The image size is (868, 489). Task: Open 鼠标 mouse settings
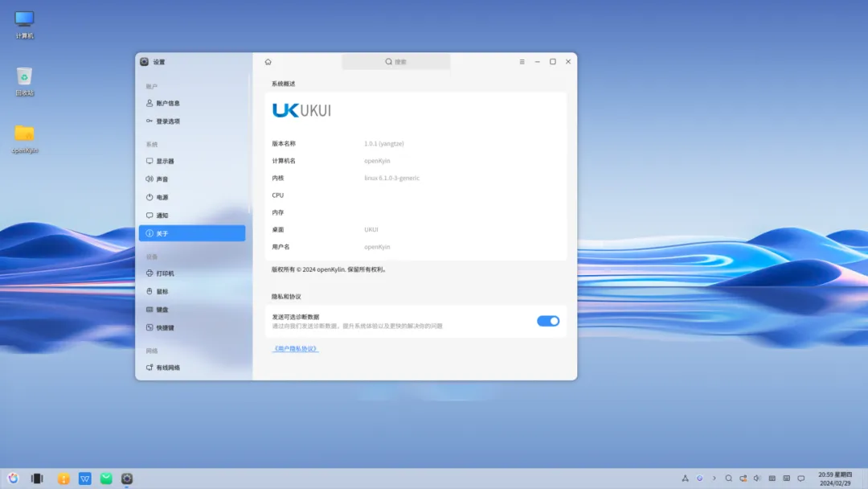[192, 291]
